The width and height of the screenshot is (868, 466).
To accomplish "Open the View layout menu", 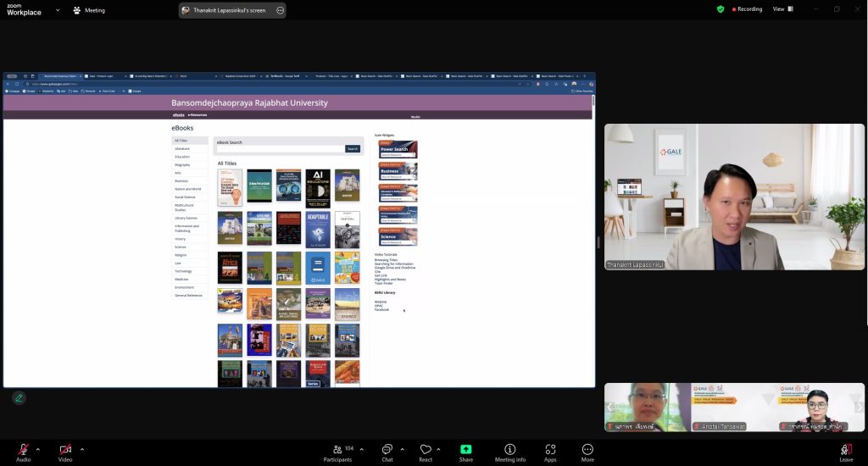I will (782, 9).
